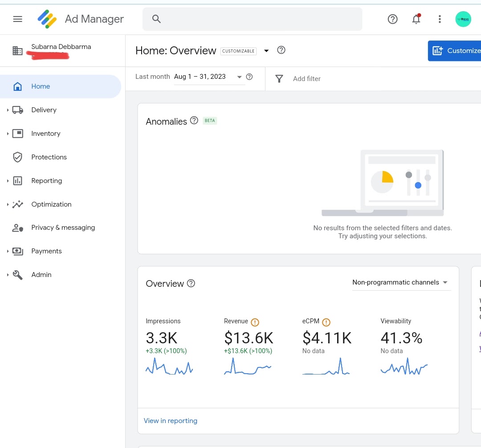
Task: Open the Payments wallet icon
Action: 17,251
